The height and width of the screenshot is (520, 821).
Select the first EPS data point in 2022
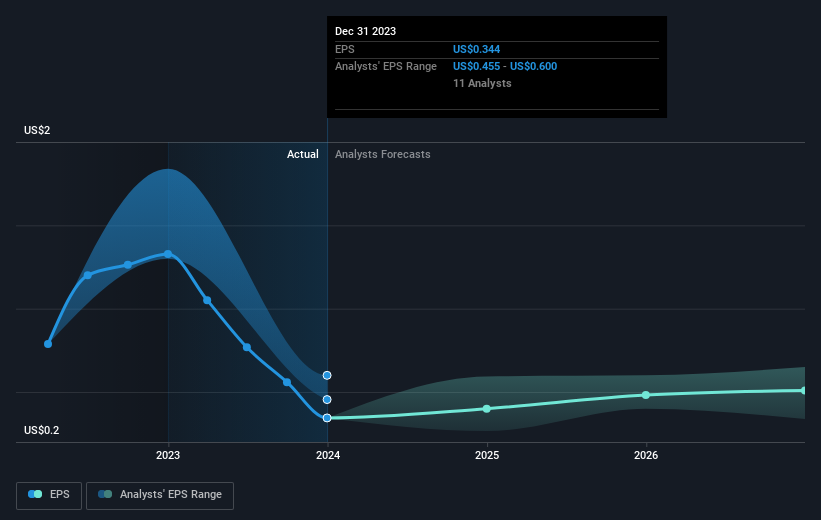[x=48, y=344]
